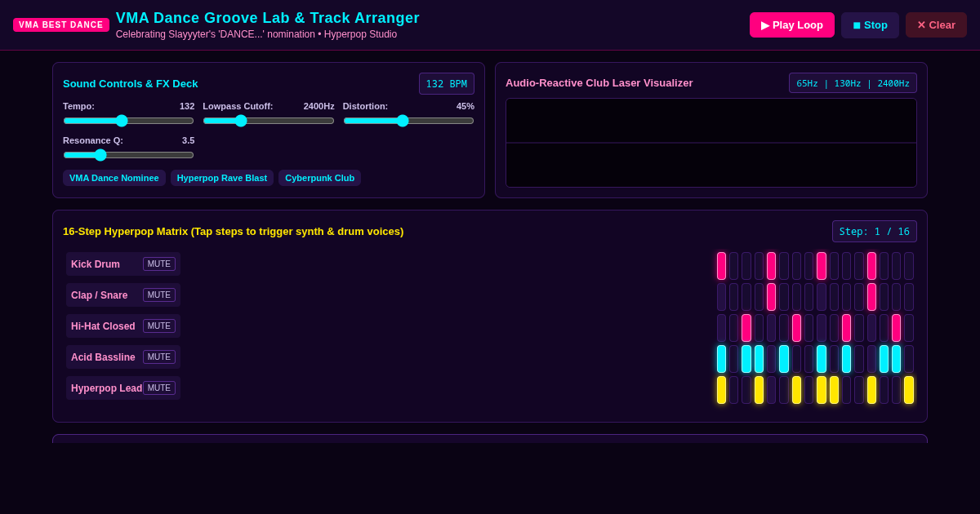Enable Kick Drum step 3

tap(746, 266)
